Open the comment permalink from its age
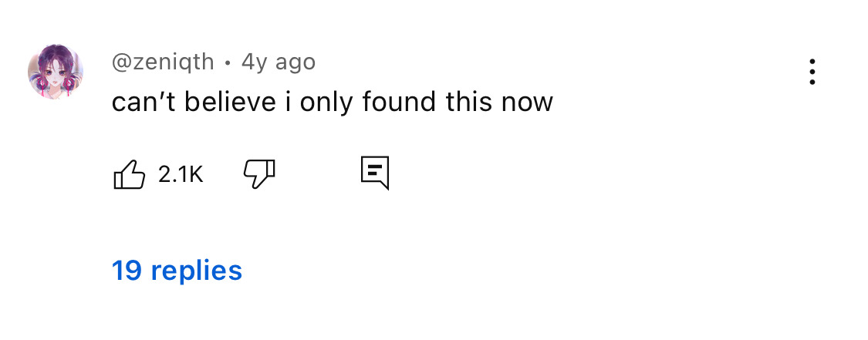Image resolution: width=868 pixels, height=340 pixels. click(x=279, y=62)
